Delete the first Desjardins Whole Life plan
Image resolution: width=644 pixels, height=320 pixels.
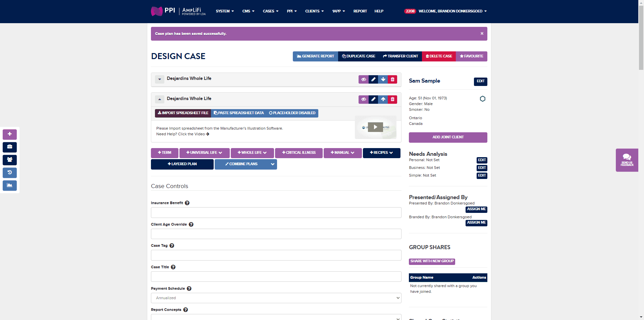(392, 80)
